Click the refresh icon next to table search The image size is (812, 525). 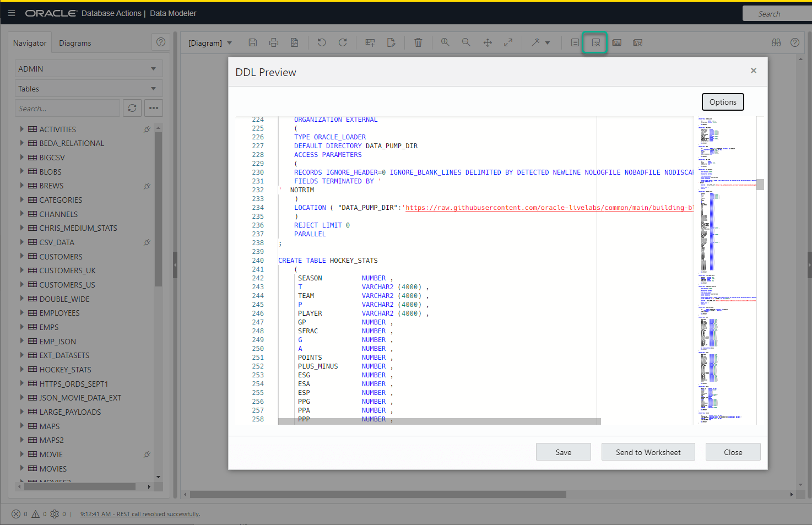coord(132,108)
